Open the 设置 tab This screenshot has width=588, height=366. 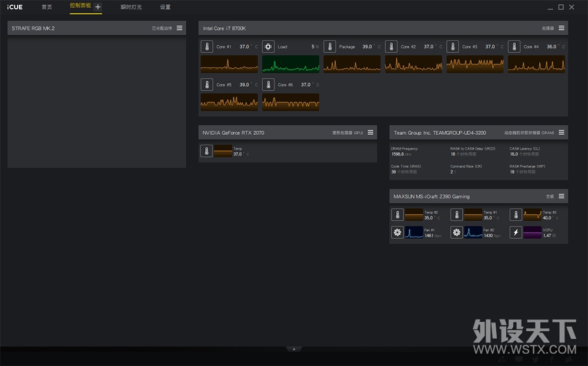(165, 7)
